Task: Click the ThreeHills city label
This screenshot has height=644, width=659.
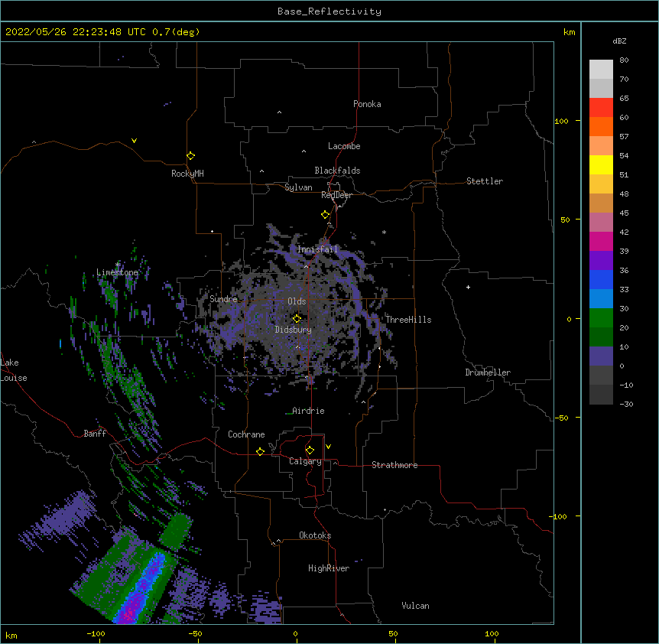Action: tap(408, 320)
